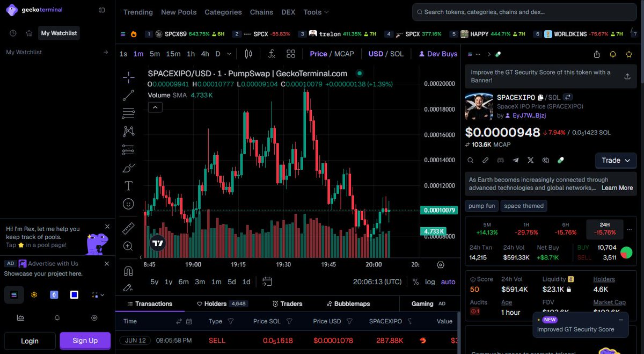The width and height of the screenshot is (644, 354).
Task: Click the Sign Up button
Action: click(85, 341)
